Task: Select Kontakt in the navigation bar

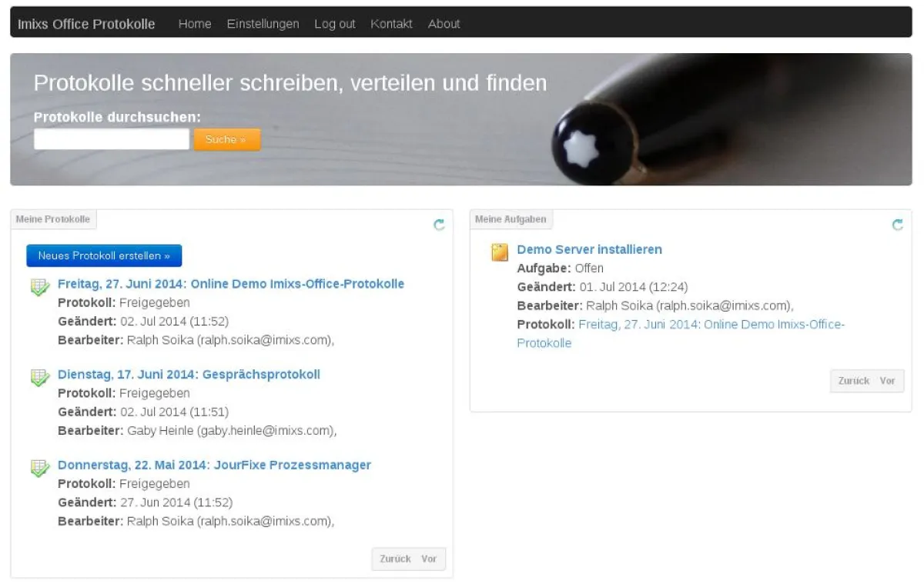Action: [391, 24]
